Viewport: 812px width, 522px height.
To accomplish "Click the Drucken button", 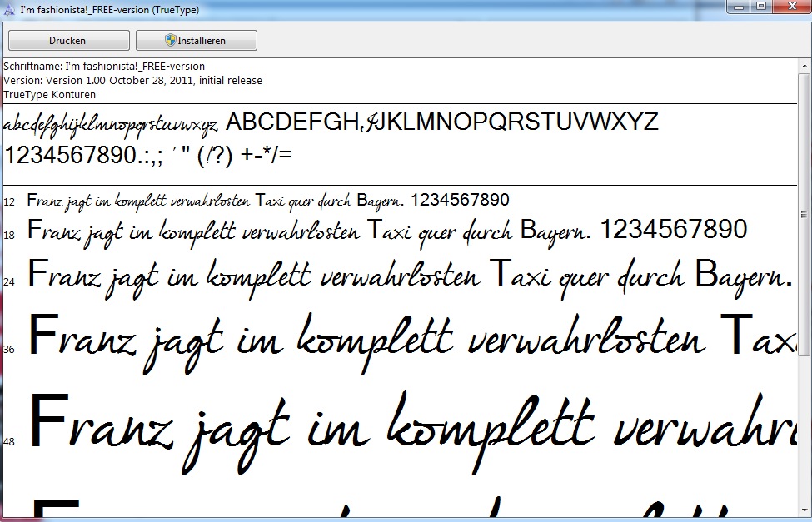I will [x=69, y=41].
